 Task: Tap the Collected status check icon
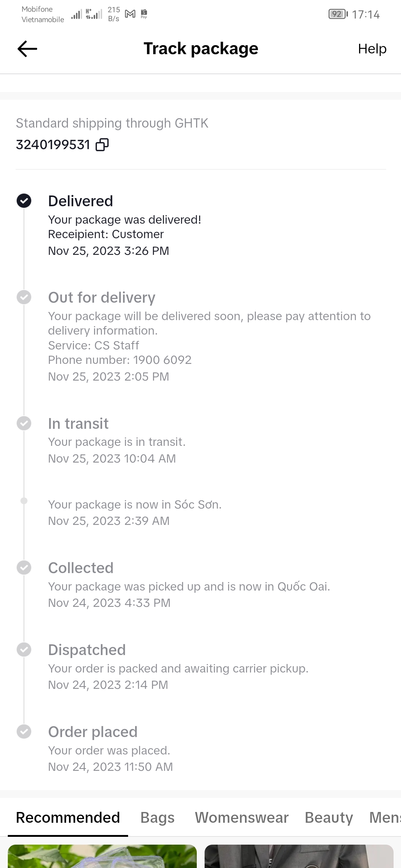[24, 568]
